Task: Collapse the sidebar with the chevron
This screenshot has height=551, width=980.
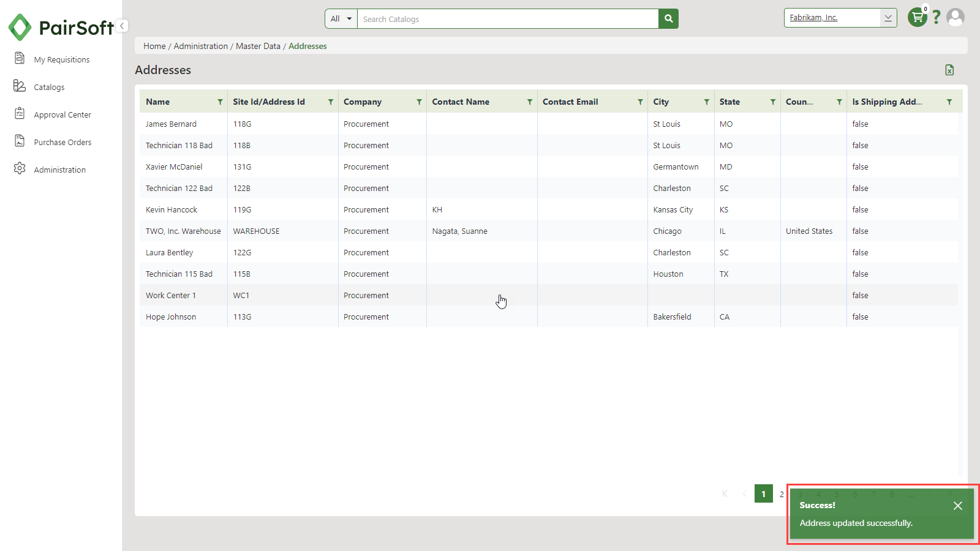Action: pyautogui.click(x=122, y=26)
